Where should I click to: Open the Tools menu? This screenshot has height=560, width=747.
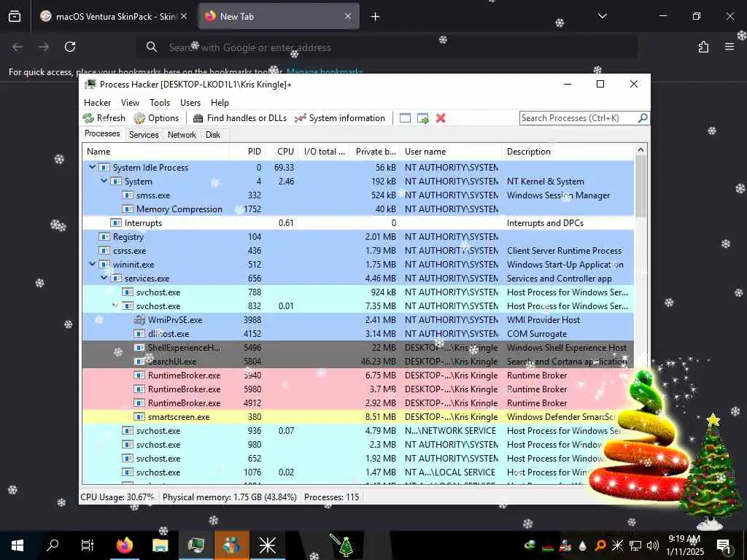(x=160, y=103)
